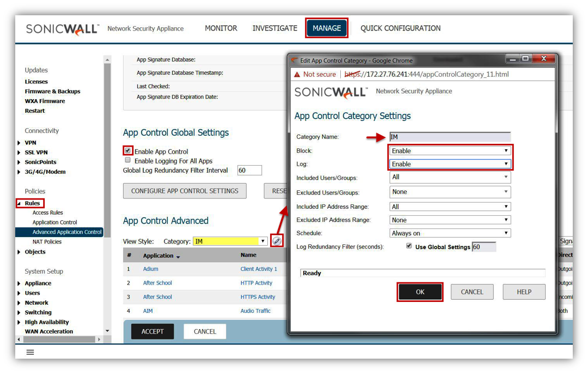Open the Block dropdown

[x=450, y=151]
